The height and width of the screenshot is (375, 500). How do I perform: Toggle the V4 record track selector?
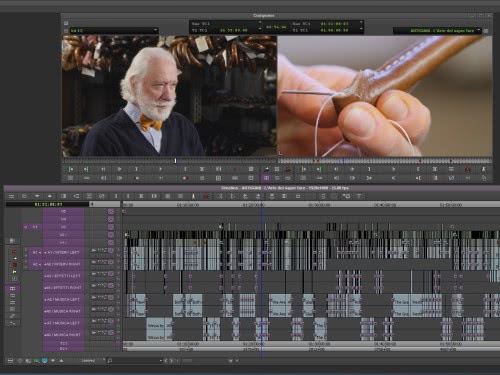63,219
